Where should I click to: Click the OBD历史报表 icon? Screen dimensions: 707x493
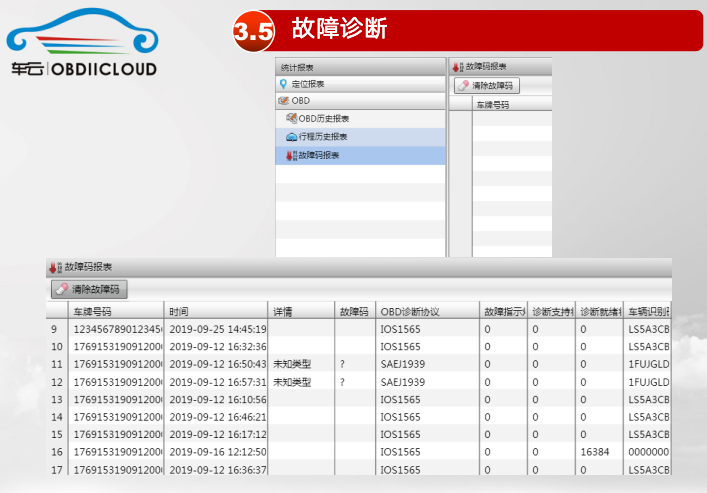[x=291, y=119]
